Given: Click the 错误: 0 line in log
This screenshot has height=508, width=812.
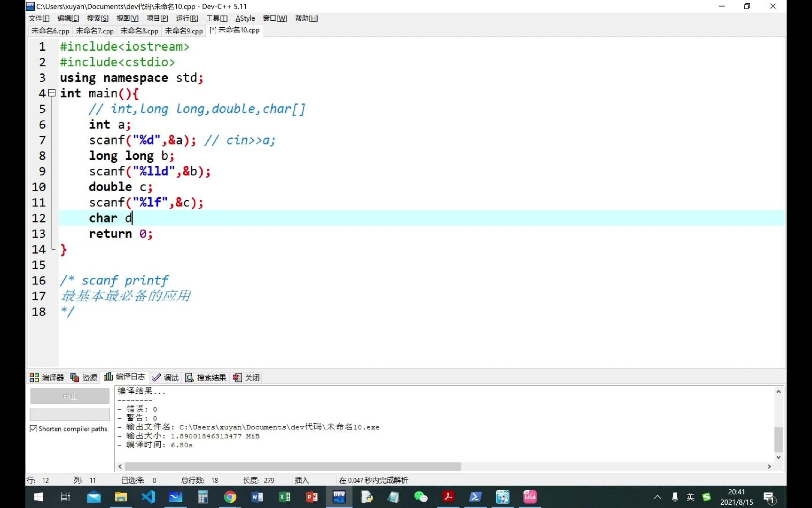Looking at the screenshot, I should [x=137, y=409].
